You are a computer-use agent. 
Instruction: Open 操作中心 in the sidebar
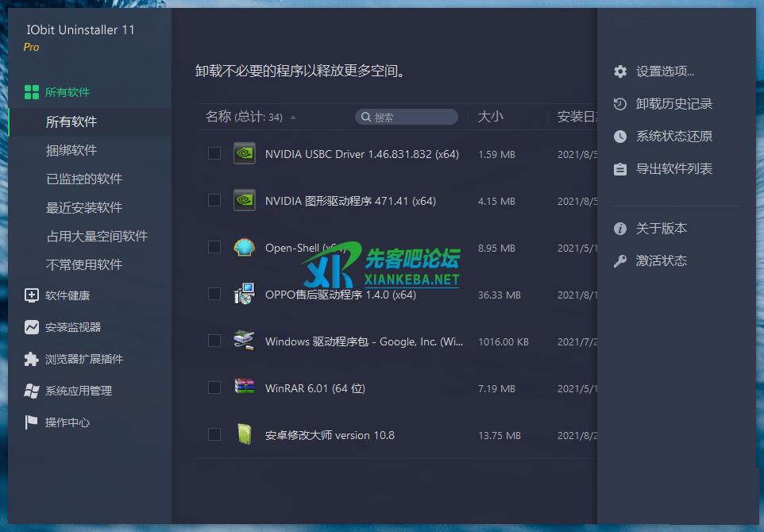(x=68, y=422)
